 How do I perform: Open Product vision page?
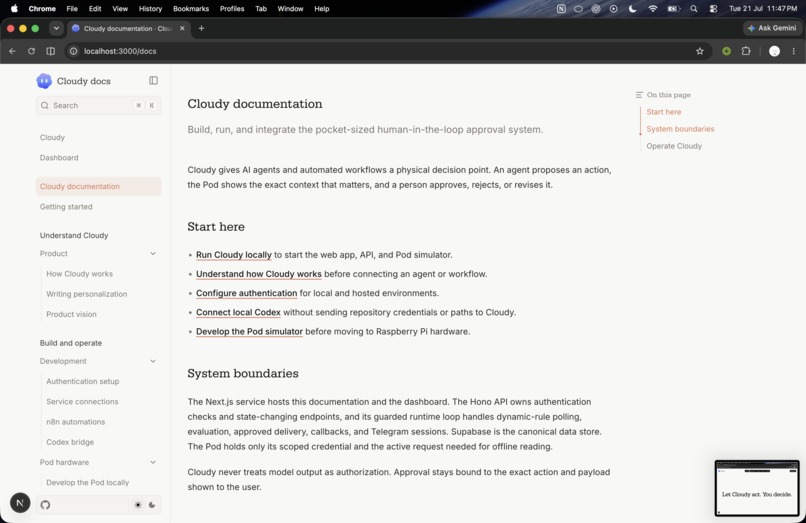coord(71,314)
